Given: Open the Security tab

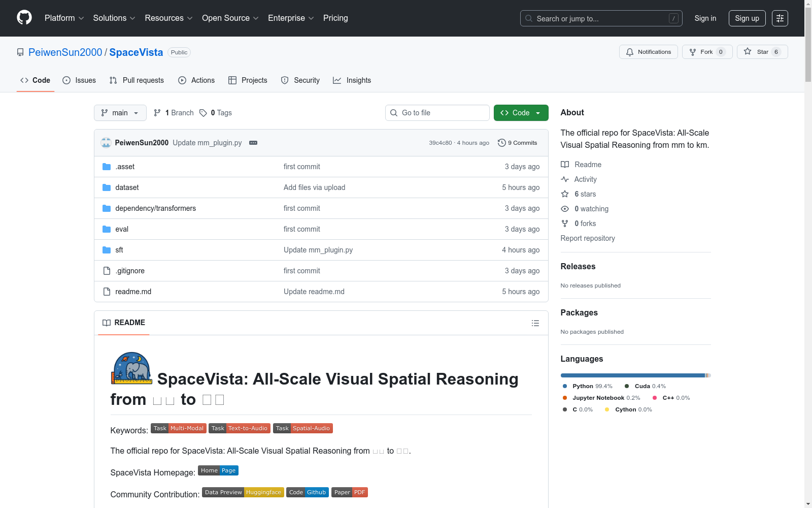Looking at the screenshot, I should [x=300, y=80].
